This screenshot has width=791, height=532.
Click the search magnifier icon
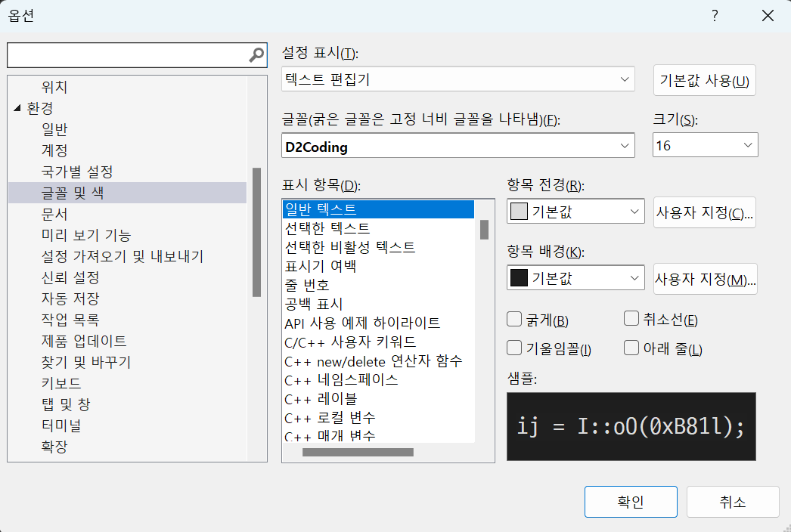256,55
